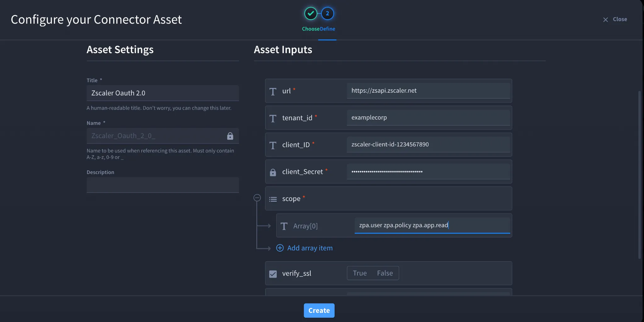Click the lock icon in the Name field
This screenshot has width=644, height=322.
coord(230,136)
